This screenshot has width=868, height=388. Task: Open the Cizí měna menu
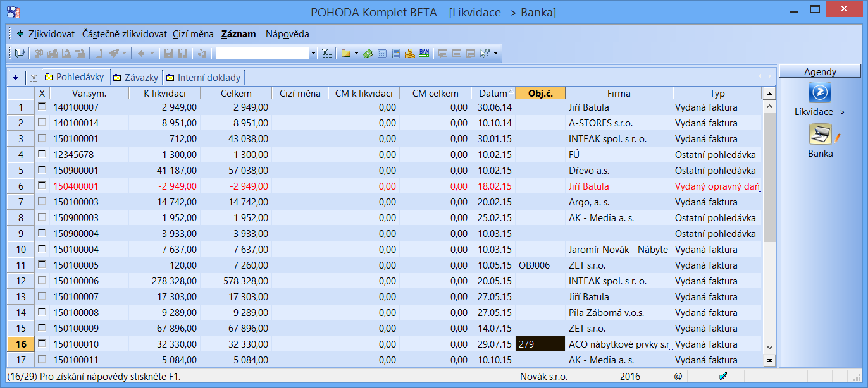point(193,34)
